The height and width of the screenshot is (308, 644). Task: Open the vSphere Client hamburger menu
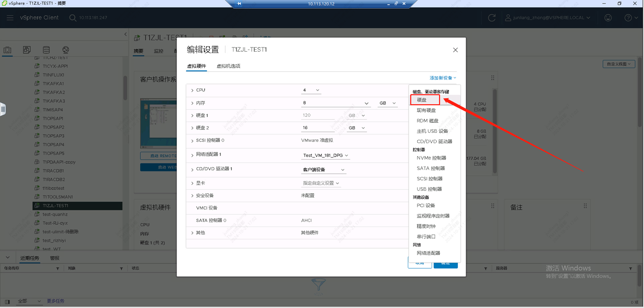click(x=10, y=18)
